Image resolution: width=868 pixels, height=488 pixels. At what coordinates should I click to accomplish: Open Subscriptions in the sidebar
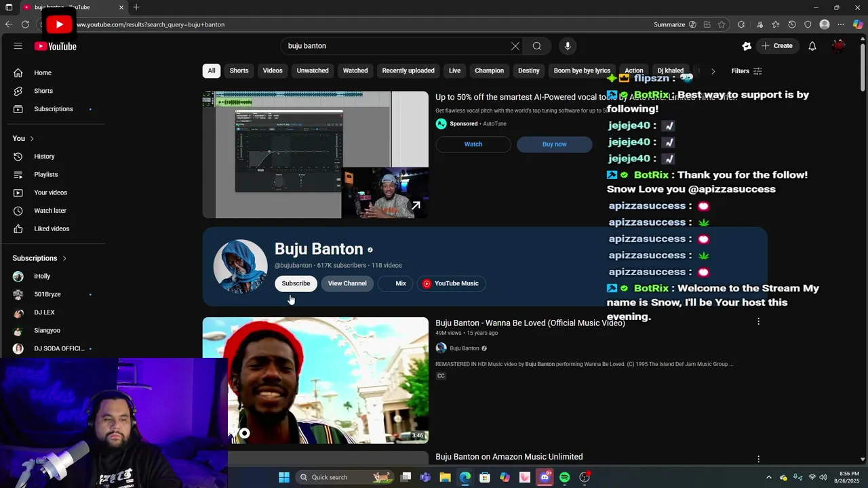(x=54, y=109)
